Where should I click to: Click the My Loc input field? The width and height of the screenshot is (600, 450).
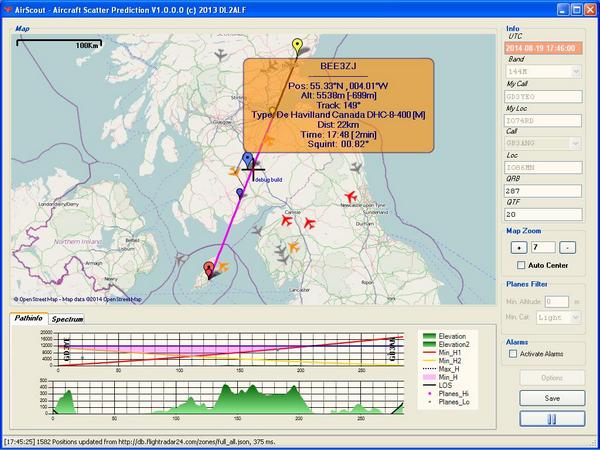tap(543, 121)
